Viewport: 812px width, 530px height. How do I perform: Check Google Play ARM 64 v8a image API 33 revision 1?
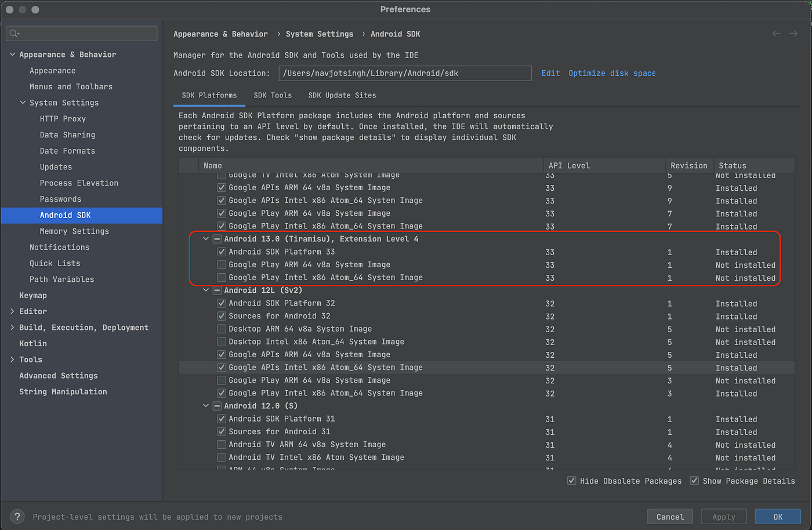coord(222,264)
